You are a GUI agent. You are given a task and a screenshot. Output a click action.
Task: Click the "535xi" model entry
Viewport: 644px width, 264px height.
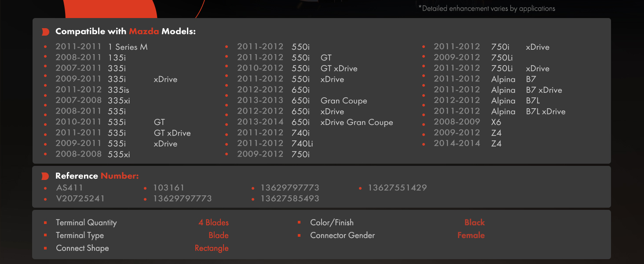(x=119, y=154)
